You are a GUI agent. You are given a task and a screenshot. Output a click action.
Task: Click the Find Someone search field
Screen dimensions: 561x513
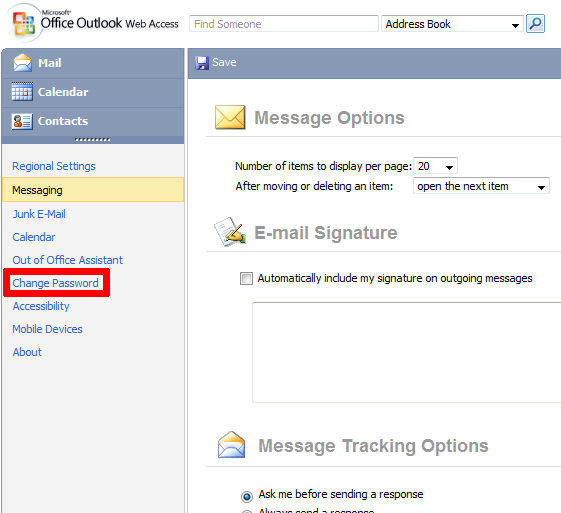pyautogui.click(x=284, y=24)
